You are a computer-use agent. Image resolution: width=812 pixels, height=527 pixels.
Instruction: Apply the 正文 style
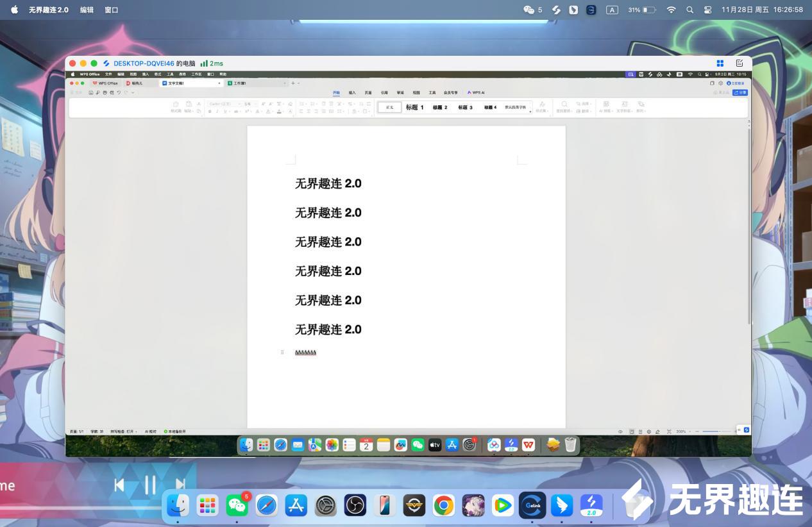click(389, 107)
